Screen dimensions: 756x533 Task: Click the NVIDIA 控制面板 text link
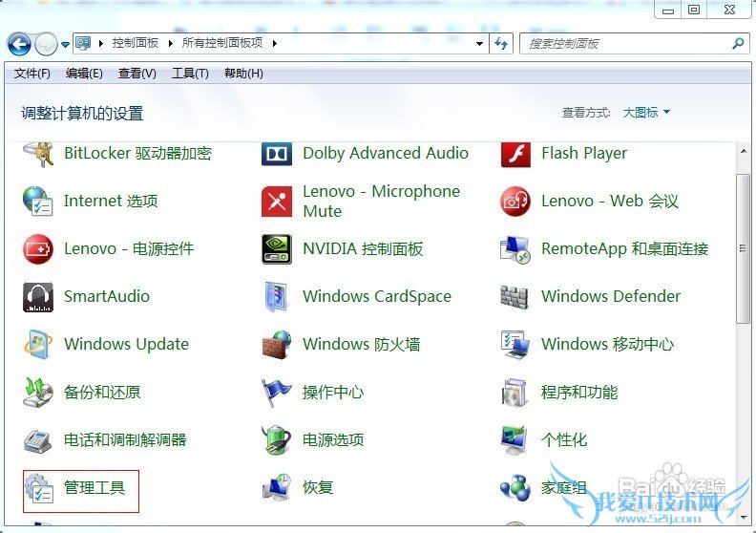[363, 249]
